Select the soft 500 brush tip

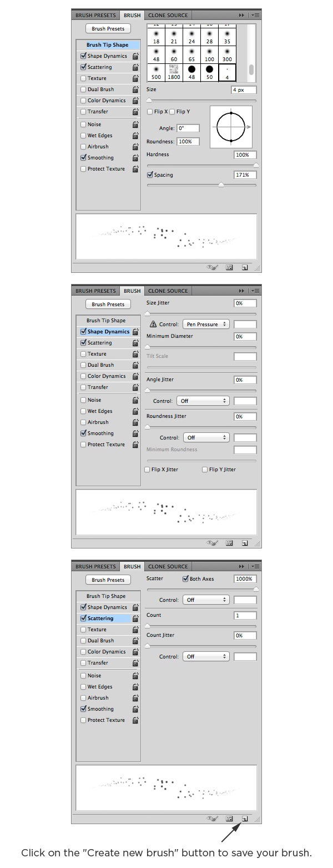pyautogui.click(x=156, y=72)
